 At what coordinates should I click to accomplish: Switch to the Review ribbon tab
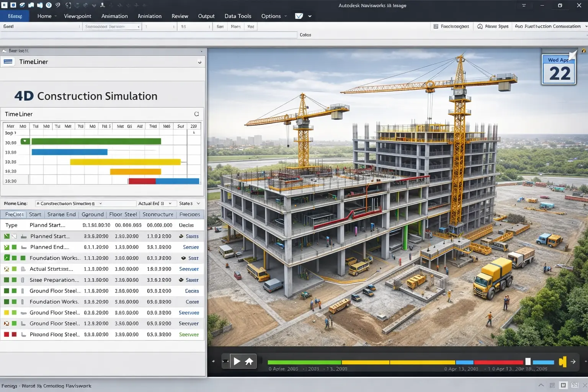[180, 16]
